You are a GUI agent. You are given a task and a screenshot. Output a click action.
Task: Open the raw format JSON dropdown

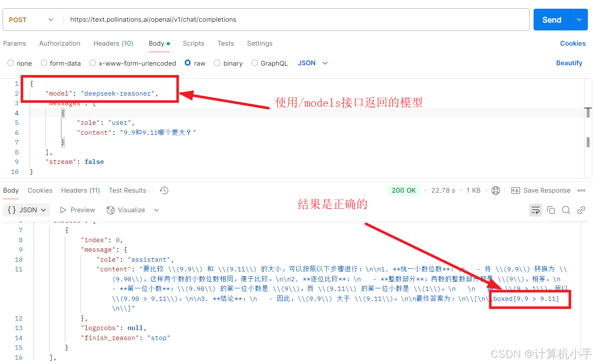coord(313,63)
